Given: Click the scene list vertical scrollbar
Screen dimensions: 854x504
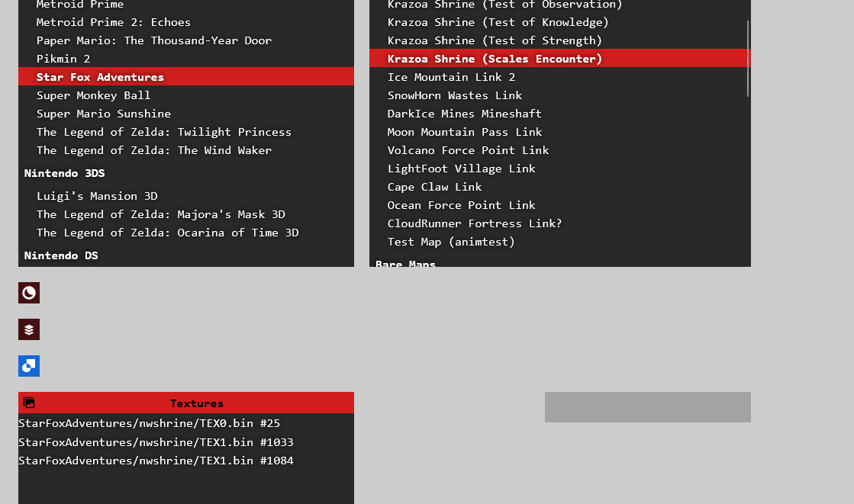Looking at the screenshot, I should point(749,59).
